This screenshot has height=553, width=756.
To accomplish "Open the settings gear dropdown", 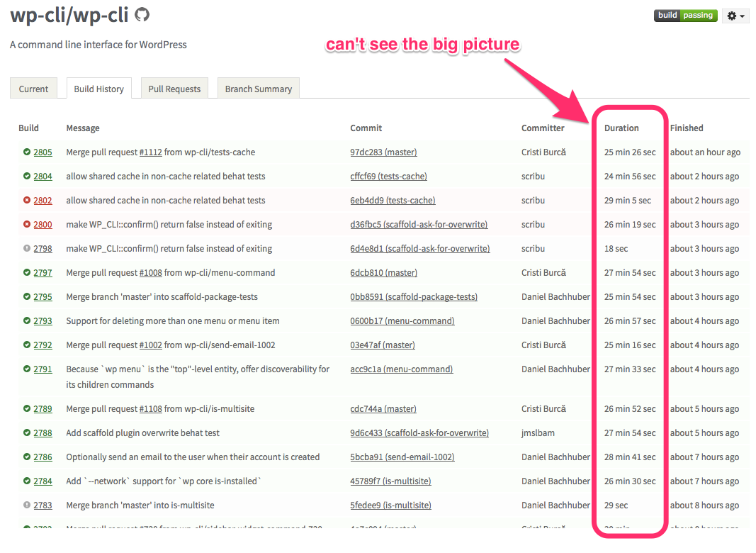I will 735,16.
